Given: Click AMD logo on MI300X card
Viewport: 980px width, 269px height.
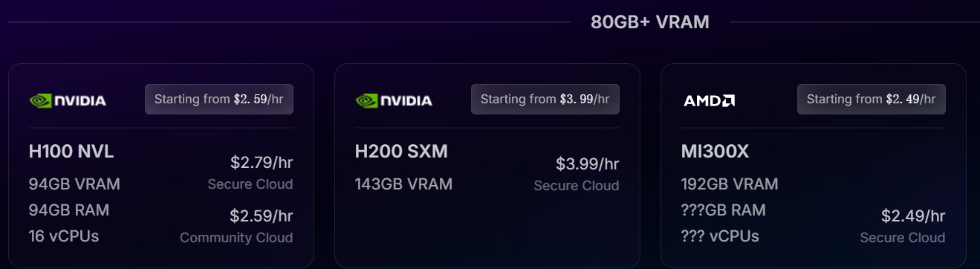Looking at the screenshot, I should [710, 100].
